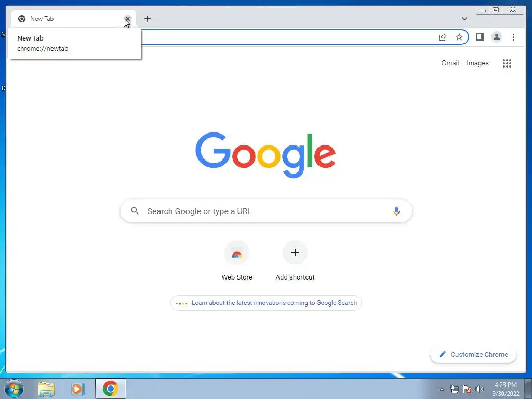This screenshot has height=399, width=532.
Task: Click the magnifier icon in search box
Action: coord(135,211)
